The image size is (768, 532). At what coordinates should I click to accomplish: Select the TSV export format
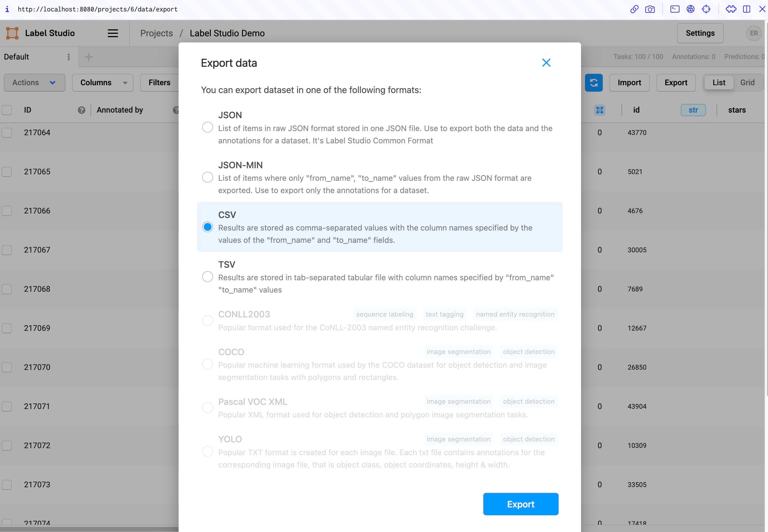point(207,277)
